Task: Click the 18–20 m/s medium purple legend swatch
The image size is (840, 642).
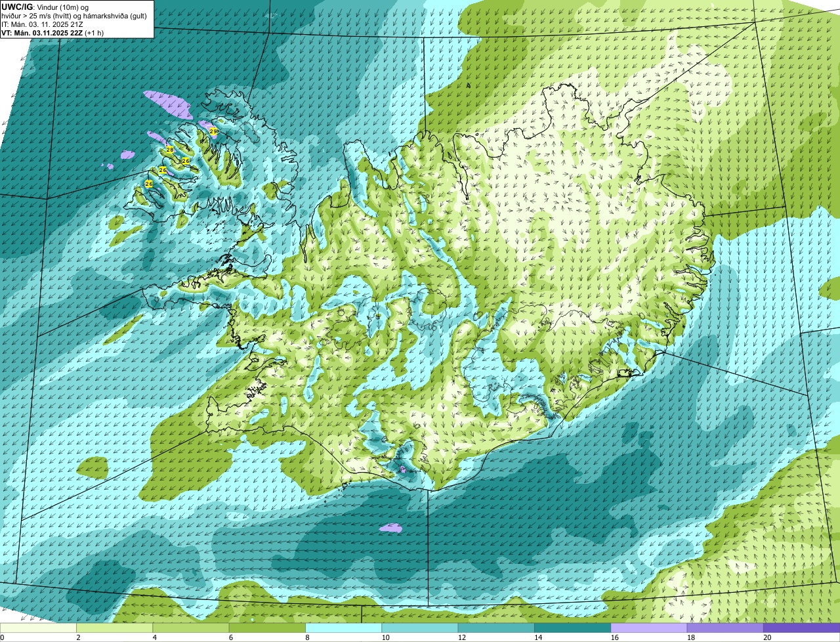Action: 725,628
